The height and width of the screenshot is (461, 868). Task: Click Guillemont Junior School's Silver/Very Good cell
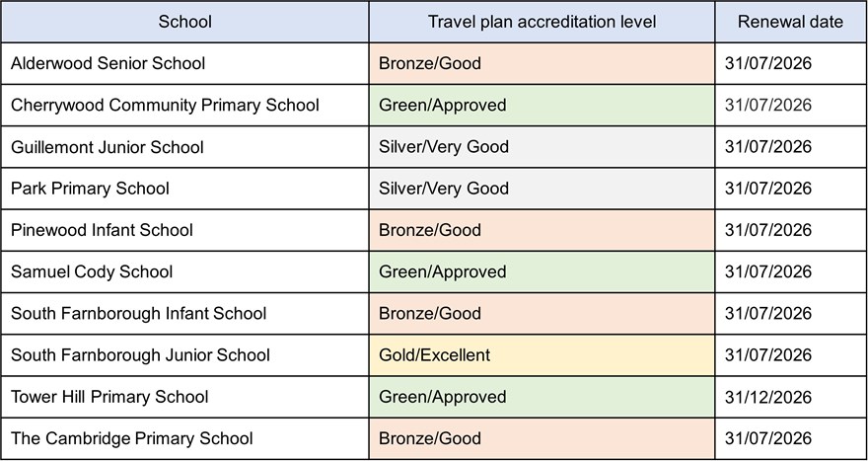(444, 147)
